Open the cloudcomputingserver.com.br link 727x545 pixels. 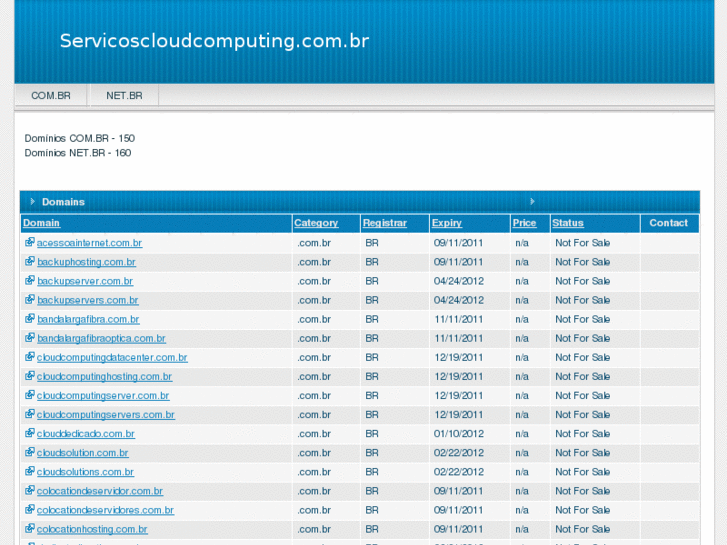(103, 396)
